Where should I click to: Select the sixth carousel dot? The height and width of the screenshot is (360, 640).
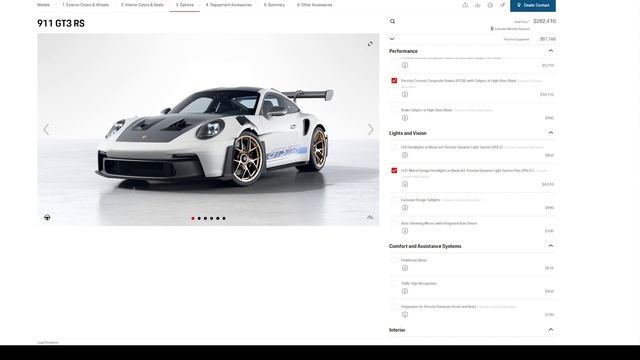pos(224,218)
